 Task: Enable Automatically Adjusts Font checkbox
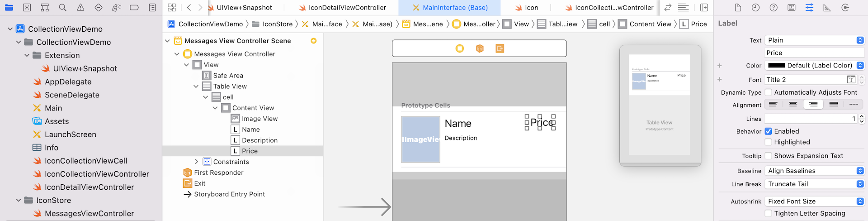point(768,92)
